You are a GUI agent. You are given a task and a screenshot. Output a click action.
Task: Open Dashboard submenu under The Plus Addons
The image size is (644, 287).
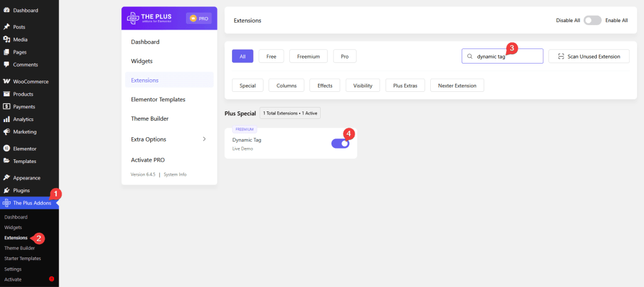[16, 217]
